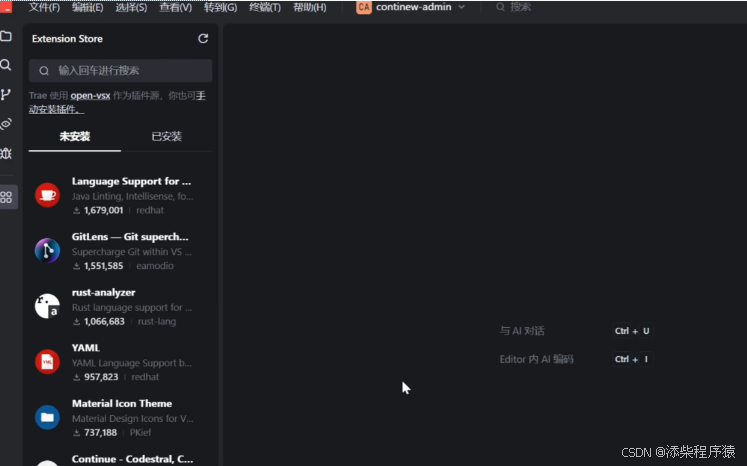This screenshot has height=466, width=747.
Task: Open the 转到(G) menu
Action: (220, 8)
